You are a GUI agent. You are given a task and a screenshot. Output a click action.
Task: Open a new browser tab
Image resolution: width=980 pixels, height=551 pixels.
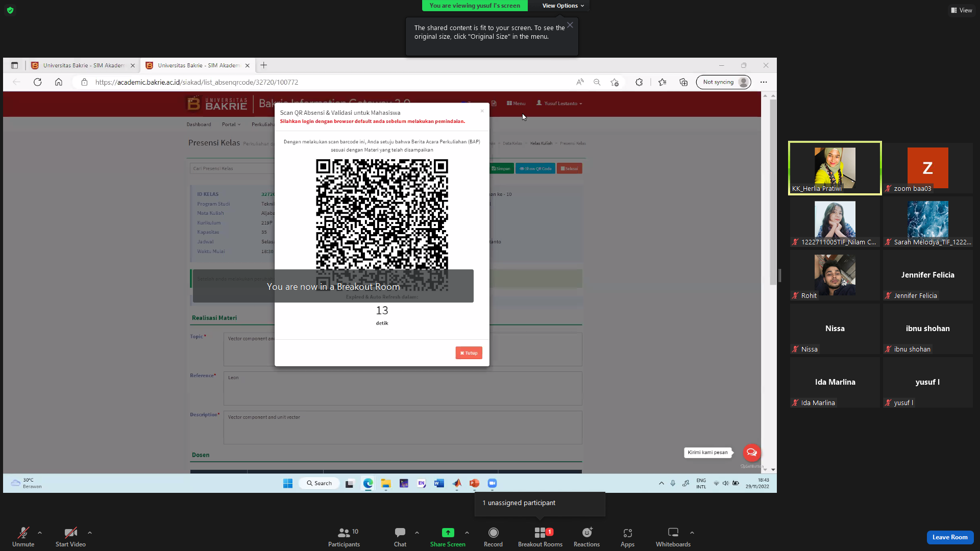tap(263, 65)
